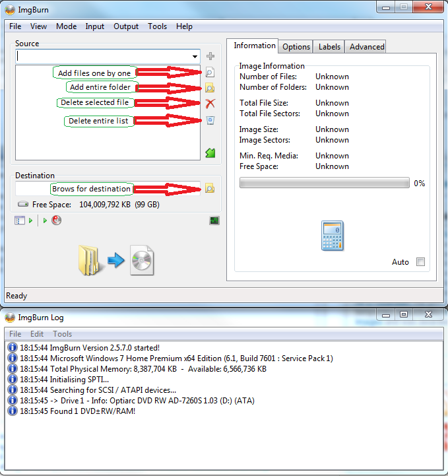This screenshot has height=476, width=448.
Task: Click info icon beside Found 1 DVD±RW/RAM entry
Action: click(12, 411)
